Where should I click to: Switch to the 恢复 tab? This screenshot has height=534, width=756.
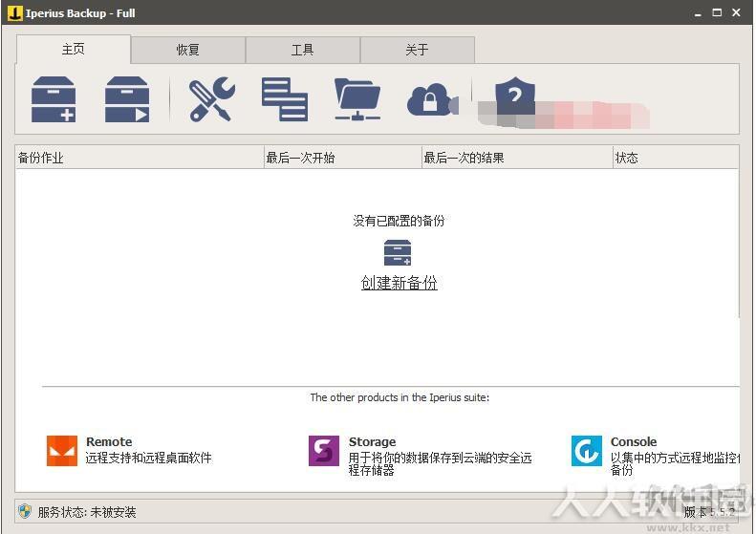pos(188,50)
